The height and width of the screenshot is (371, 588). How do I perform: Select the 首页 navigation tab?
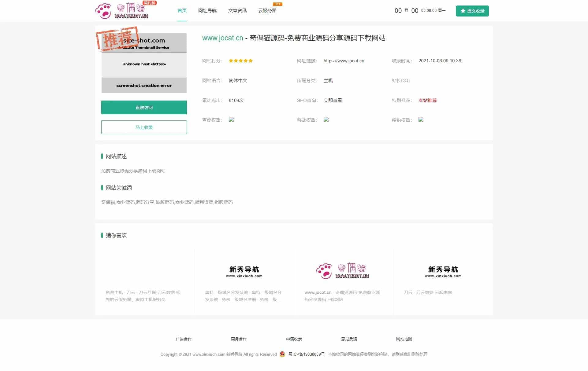tap(182, 11)
